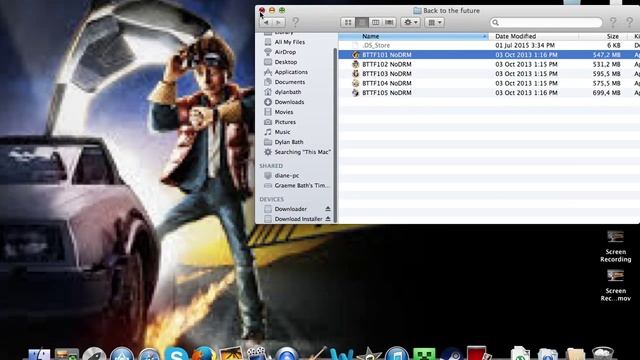Open Pictures folder in sidebar

285,122
